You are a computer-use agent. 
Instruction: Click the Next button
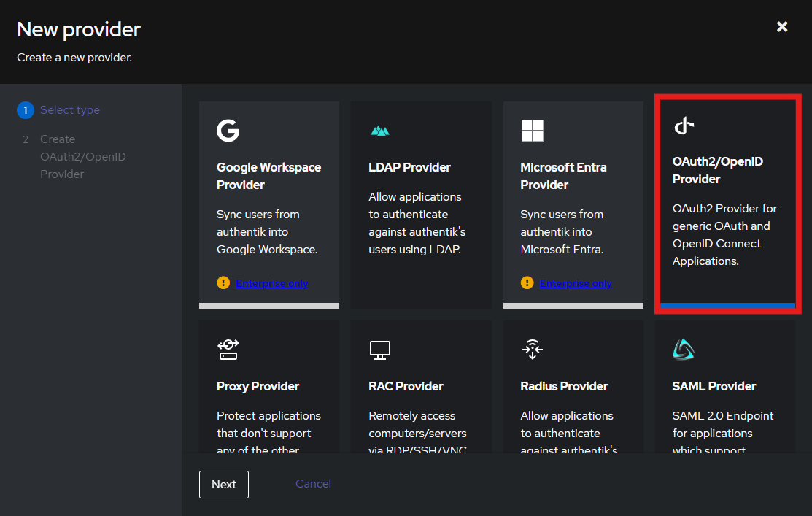(x=224, y=485)
